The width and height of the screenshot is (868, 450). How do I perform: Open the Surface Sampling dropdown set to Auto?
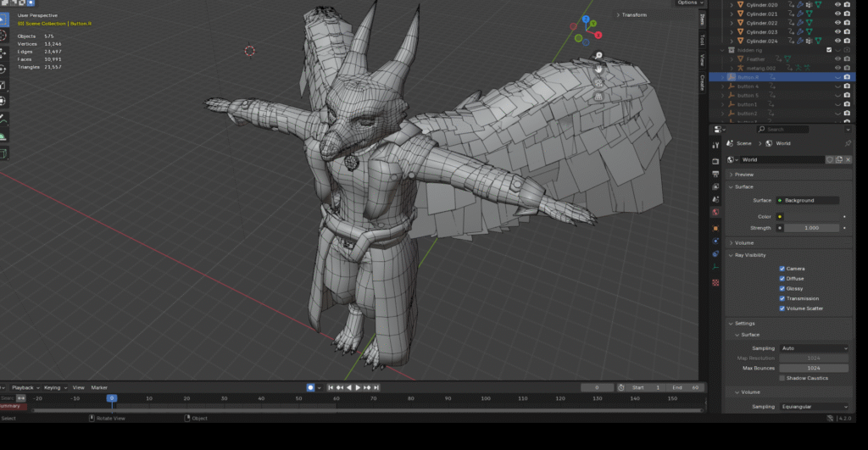pos(814,348)
